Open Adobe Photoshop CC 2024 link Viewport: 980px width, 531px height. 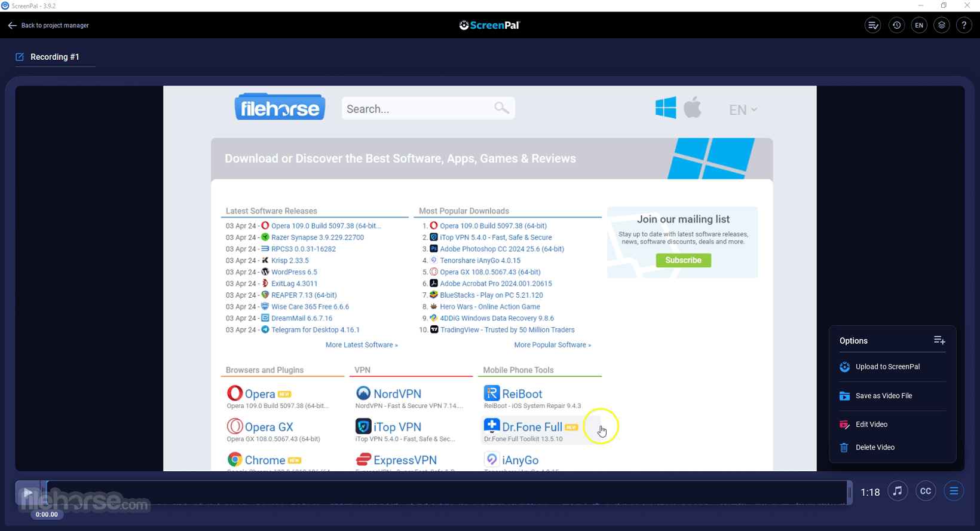point(502,249)
